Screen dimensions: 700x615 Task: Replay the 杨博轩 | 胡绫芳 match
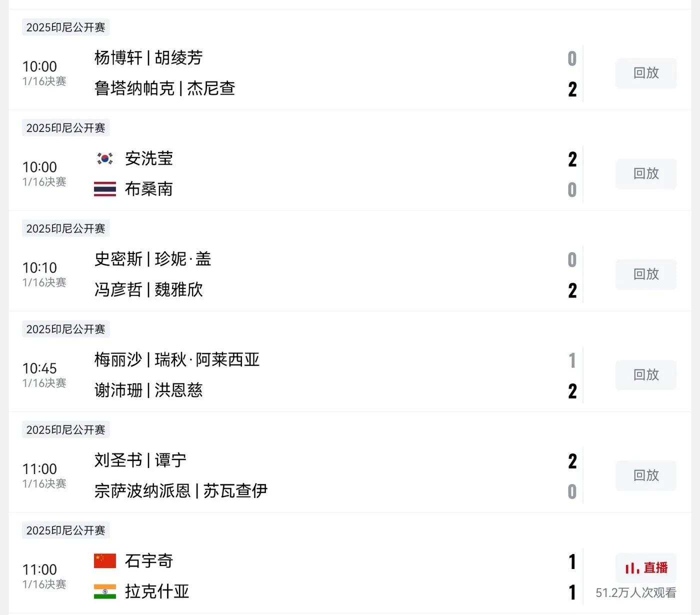[646, 73]
